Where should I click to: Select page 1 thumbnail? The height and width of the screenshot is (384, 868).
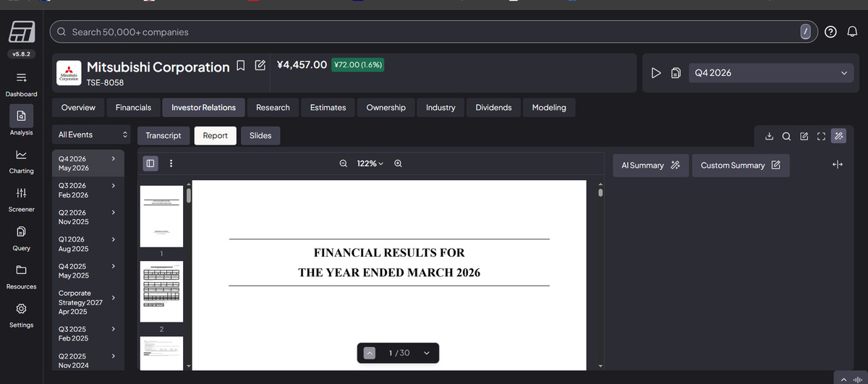pyautogui.click(x=161, y=216)
